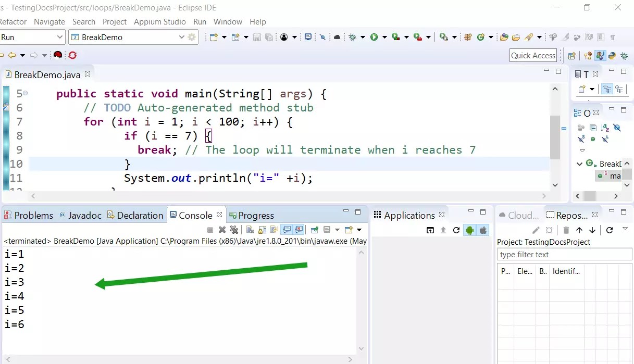The height and width of the screenshot is (364, 634).
Task: Open the Repository view menu triangle
Action: [x=625, y=229]
